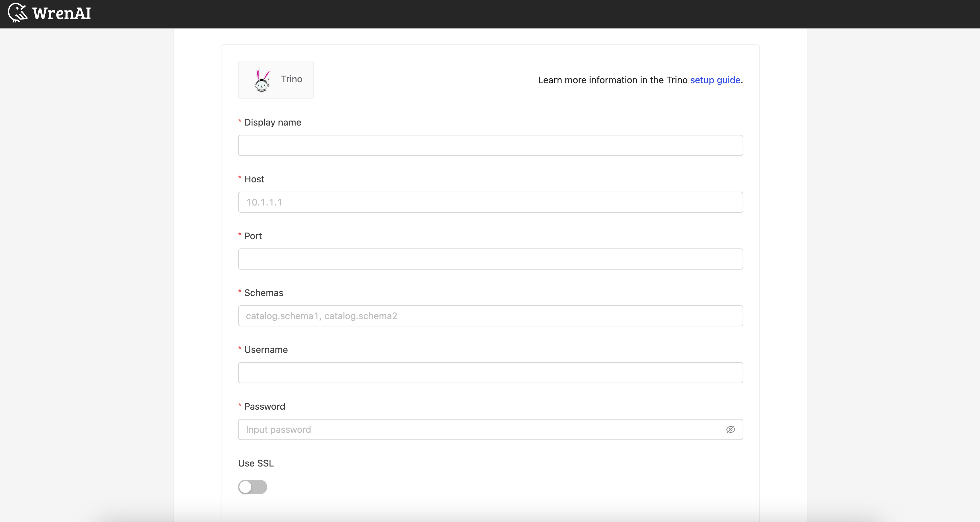This screenshot has width=980, height=522.
Task: Show password using the eye icon
Action: tap(730, 429)
